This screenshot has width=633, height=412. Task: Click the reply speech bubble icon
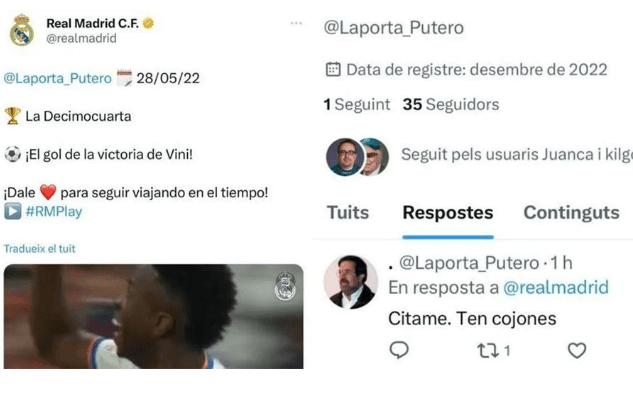pyautogui.click(x=399, y=350)
